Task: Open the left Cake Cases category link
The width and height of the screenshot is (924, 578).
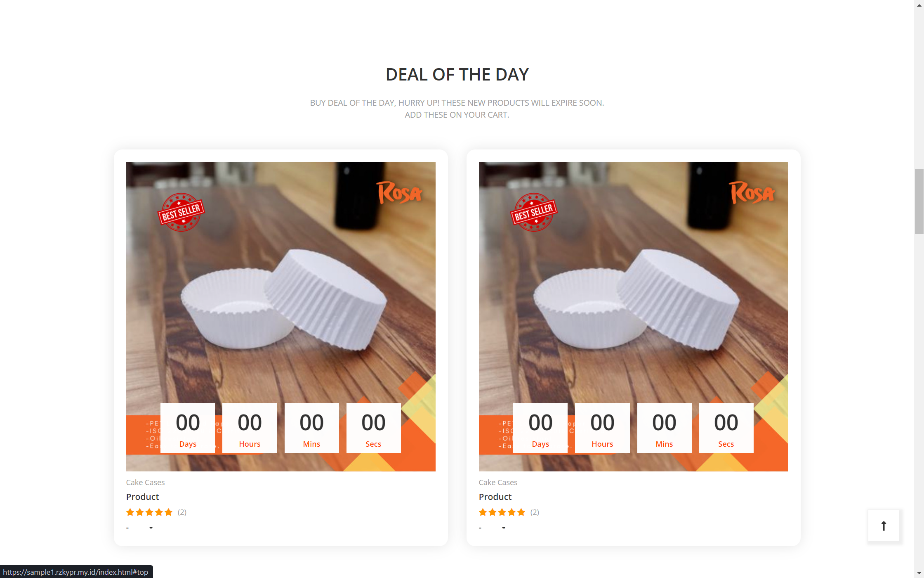Action: 145,482
